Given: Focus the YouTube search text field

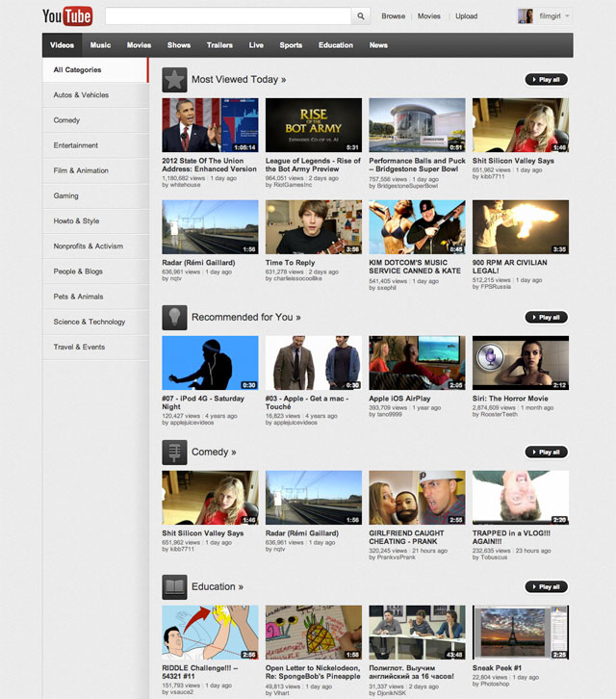Looking at the screenshot, I should click(x=227, y=16).
